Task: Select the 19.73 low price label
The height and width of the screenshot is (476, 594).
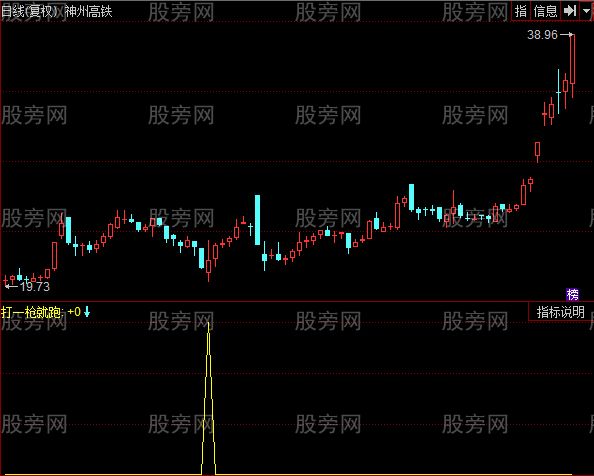Action: pyautogui.click(x=35, y=287)
